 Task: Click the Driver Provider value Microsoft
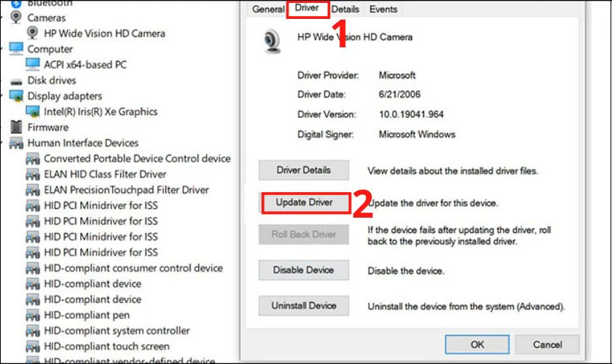[397, 75]
